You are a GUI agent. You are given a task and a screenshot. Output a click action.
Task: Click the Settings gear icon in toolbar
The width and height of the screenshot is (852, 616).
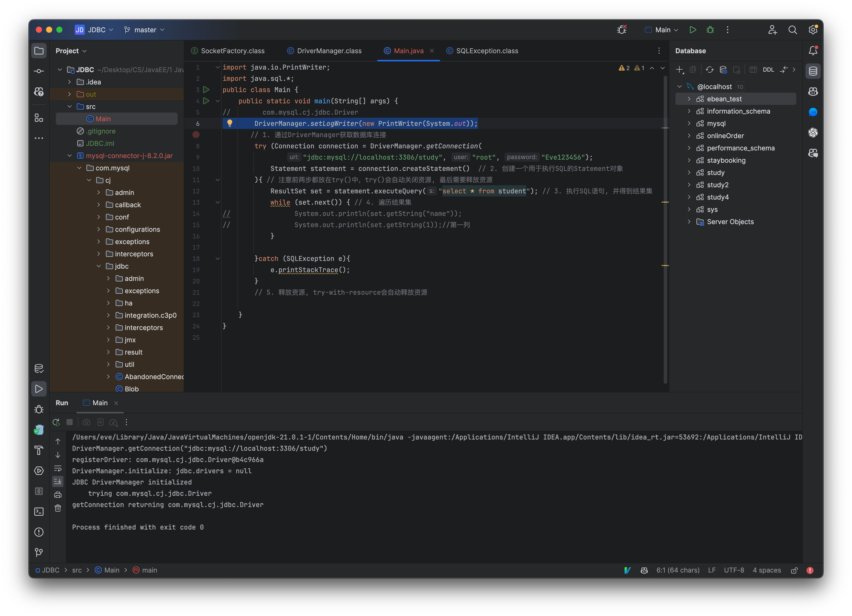coord(813,29)
